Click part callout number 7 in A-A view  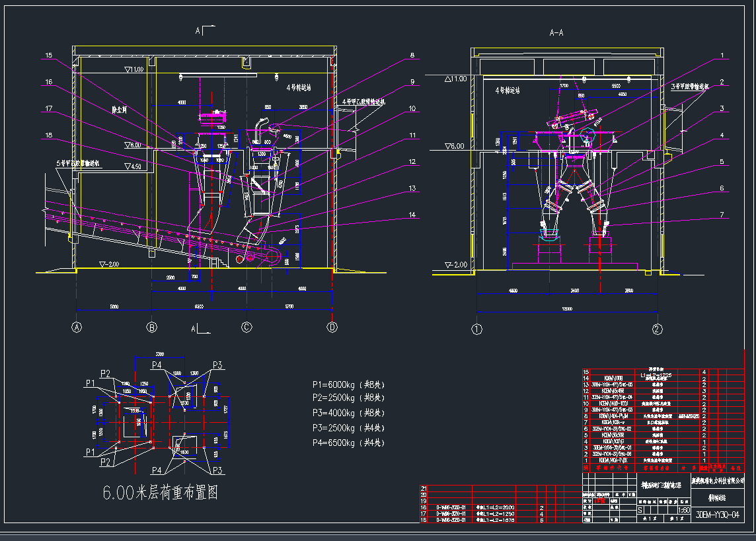pyautogui.click(x=722, y=215)
